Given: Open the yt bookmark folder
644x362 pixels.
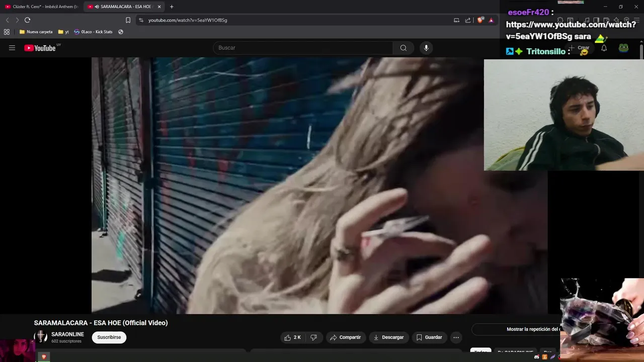Looking at the screenshot, I should point(63,32).
